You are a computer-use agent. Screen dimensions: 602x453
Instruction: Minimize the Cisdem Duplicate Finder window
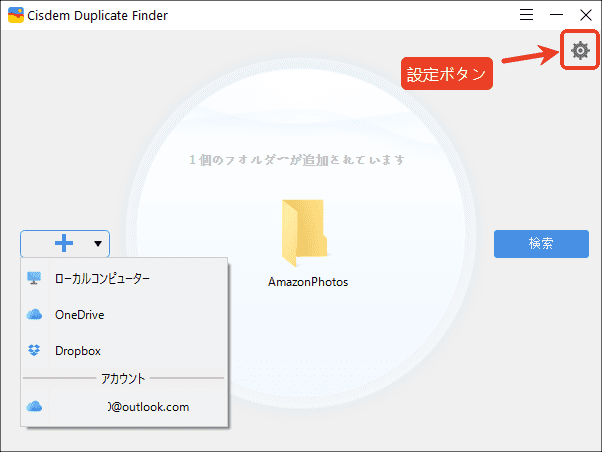click(556, 15)
